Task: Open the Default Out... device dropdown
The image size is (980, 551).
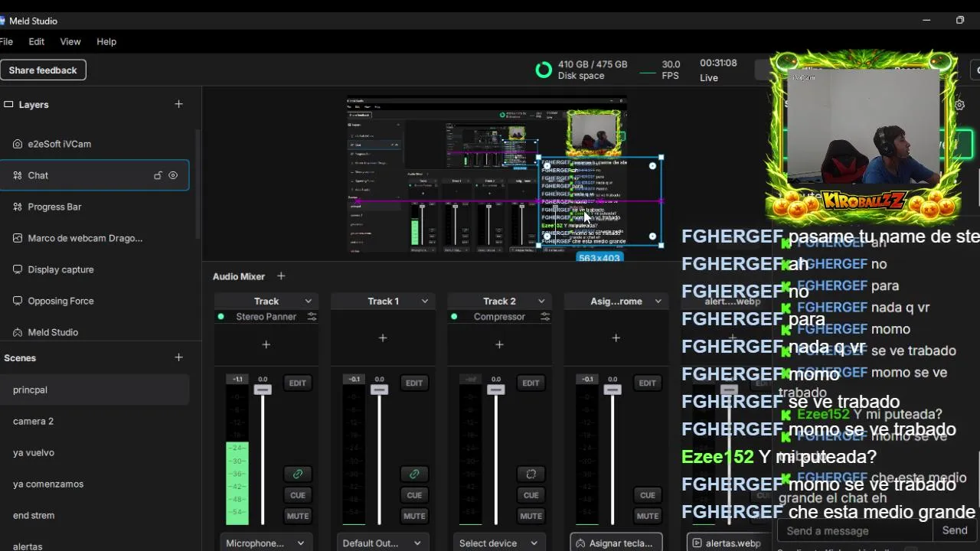Action: click(383, 543)
